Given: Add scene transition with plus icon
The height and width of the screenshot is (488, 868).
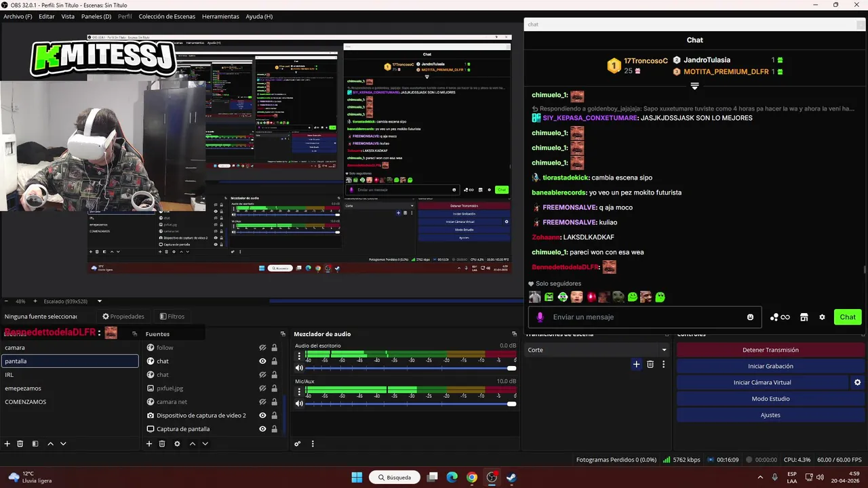Looking at the screenshot, I should [x=636, y=365].
